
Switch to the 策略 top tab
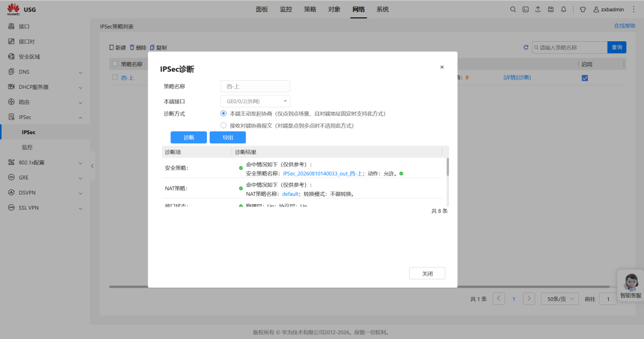(x=310, y=10)
